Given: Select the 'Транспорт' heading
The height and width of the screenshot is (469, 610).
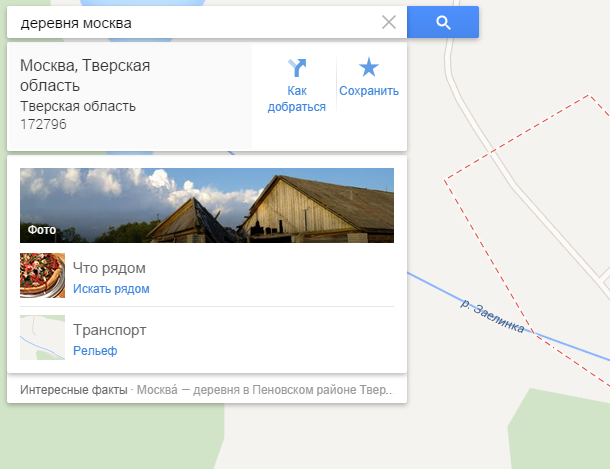Looking at the screenshot, I should click(109, 330).
